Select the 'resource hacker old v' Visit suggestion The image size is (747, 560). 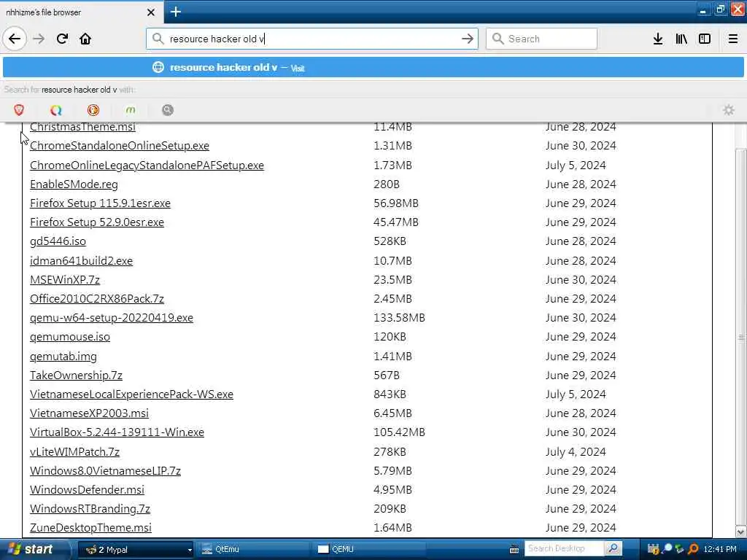click(x=373, y=68)
